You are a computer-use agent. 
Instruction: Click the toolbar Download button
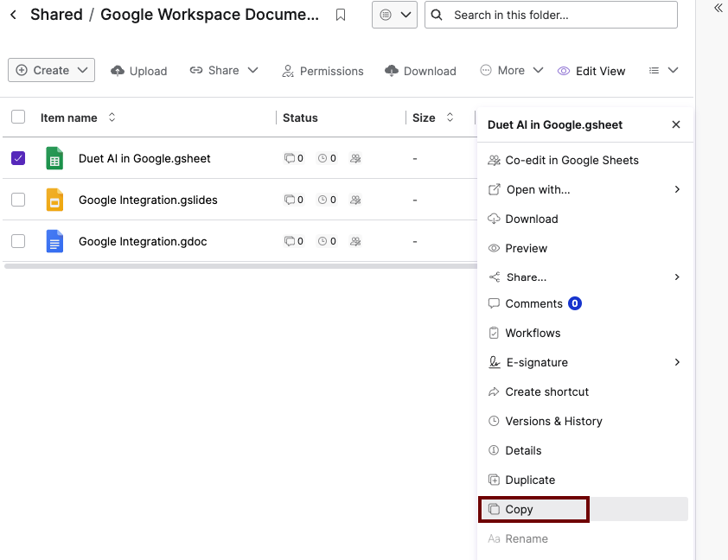(421, 71)
